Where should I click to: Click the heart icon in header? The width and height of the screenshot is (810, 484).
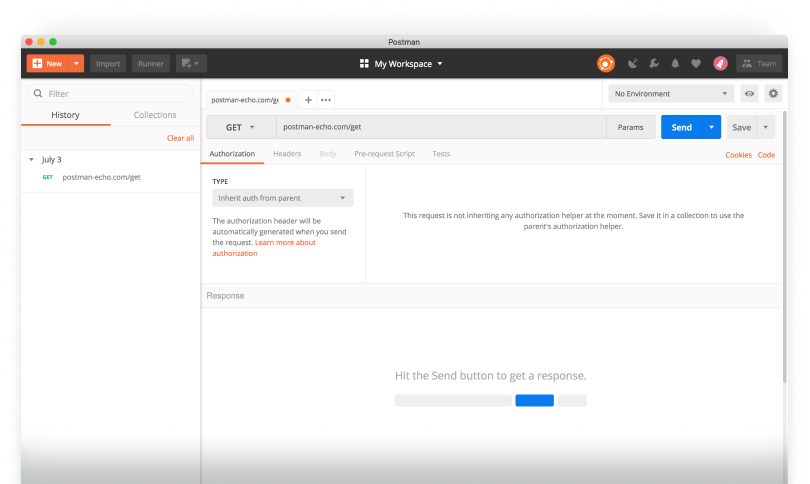click(x=696, y=64)
